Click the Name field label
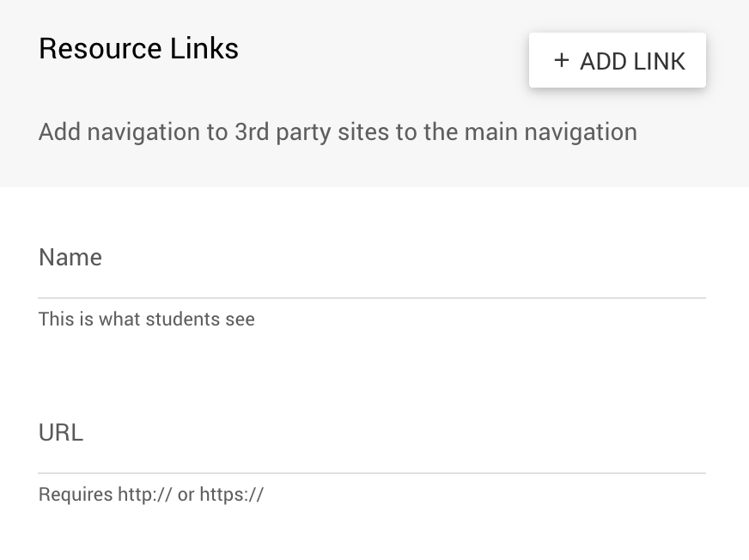Screen dimensions: 749x560 (70, 258)
